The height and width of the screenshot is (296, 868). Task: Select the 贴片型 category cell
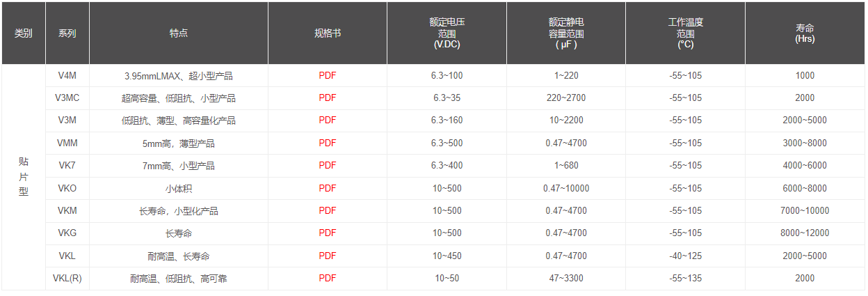tap(24, 177)
